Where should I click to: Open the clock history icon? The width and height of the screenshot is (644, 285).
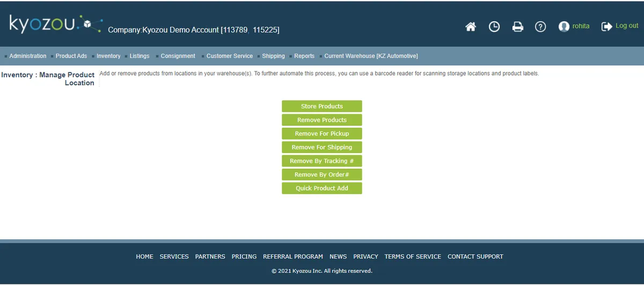(x=494, y=27)
